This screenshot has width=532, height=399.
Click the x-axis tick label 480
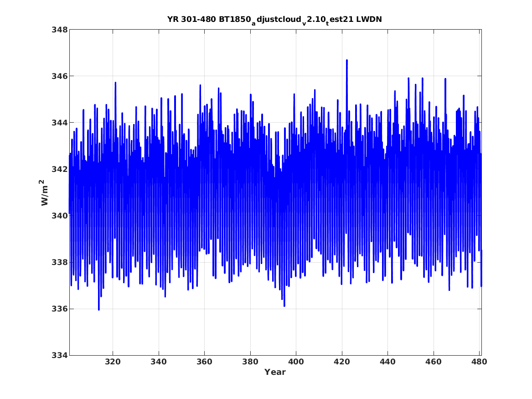[x=479, y=362]
